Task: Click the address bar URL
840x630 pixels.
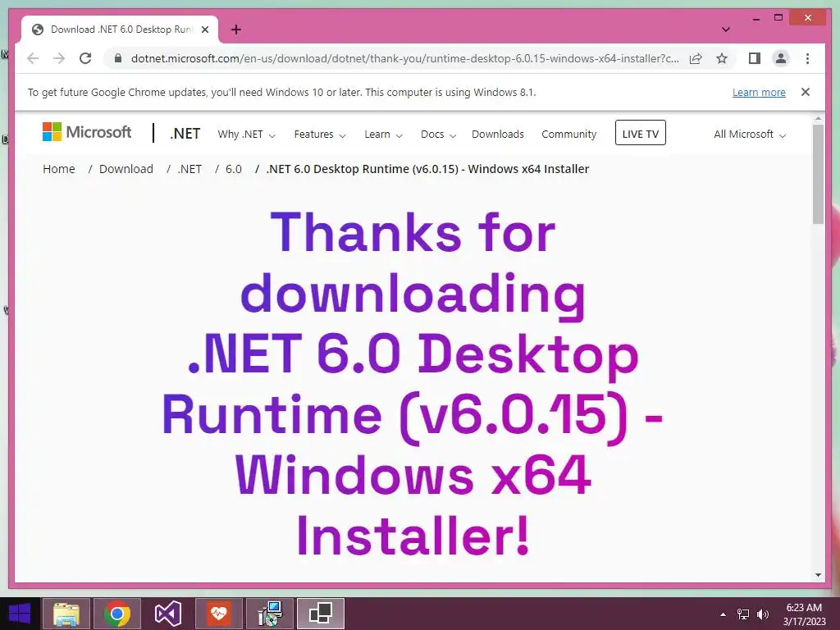Action: tap(404, 58)
